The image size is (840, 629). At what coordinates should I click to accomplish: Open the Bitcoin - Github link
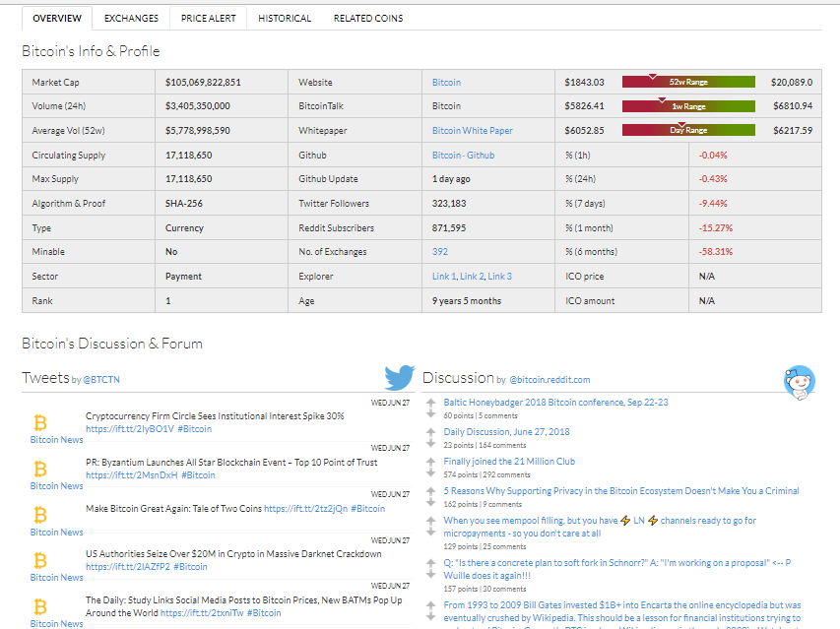tap(464, 156)
